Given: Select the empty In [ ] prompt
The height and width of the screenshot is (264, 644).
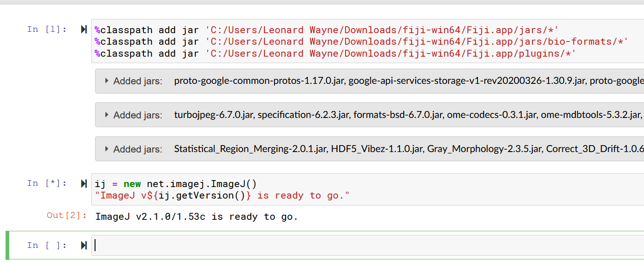Looking at the screenshot, I should [47, 245].
